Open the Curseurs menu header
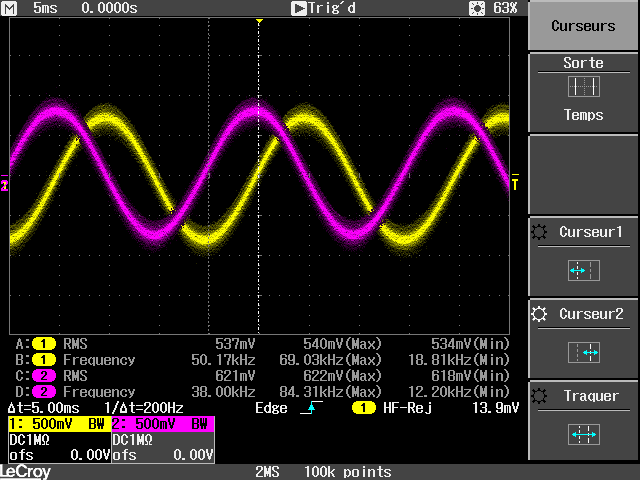 (x=583, y=26)
